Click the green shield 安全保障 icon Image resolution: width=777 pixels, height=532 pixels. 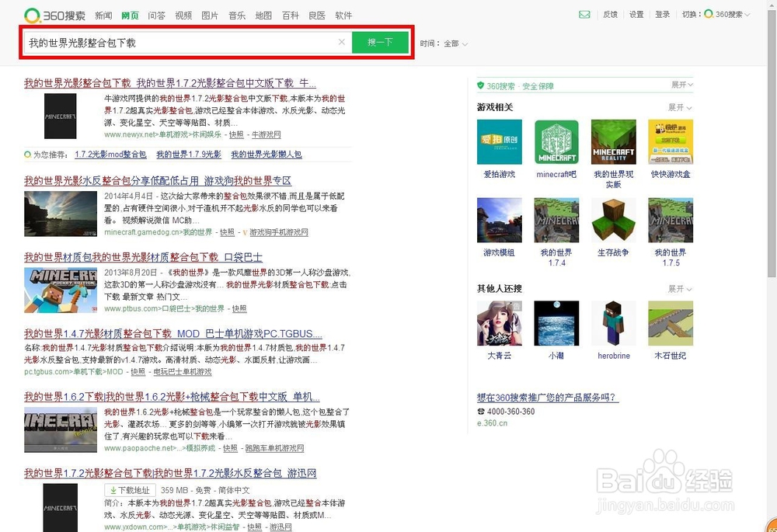(x=480, y=85)
